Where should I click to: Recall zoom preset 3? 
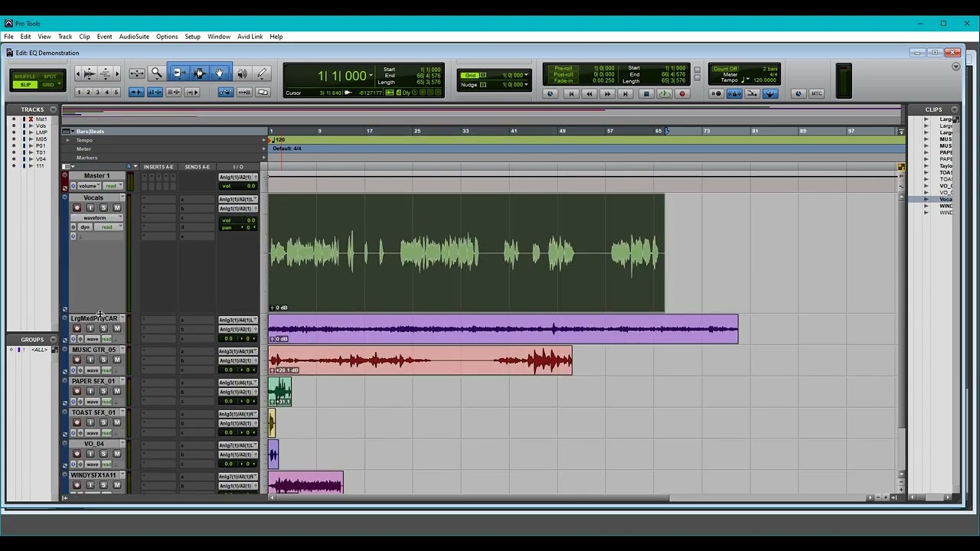[x=97, y=93]
